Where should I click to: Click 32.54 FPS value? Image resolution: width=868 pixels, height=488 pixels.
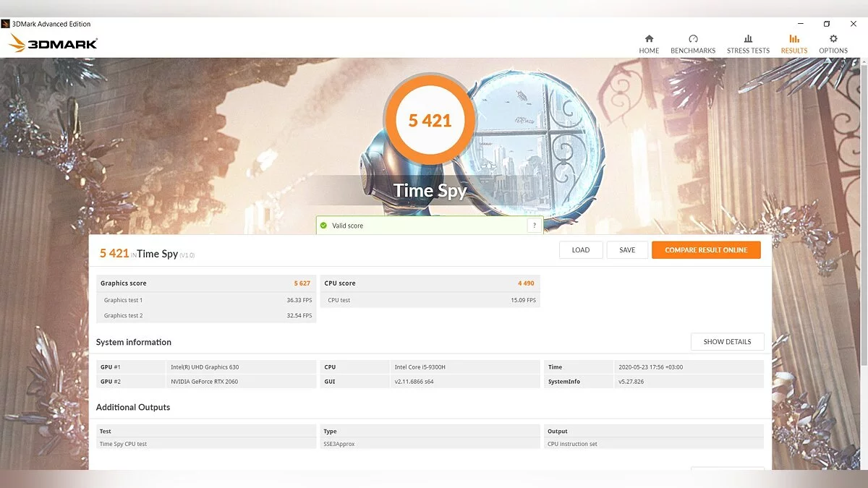(299, 316)
